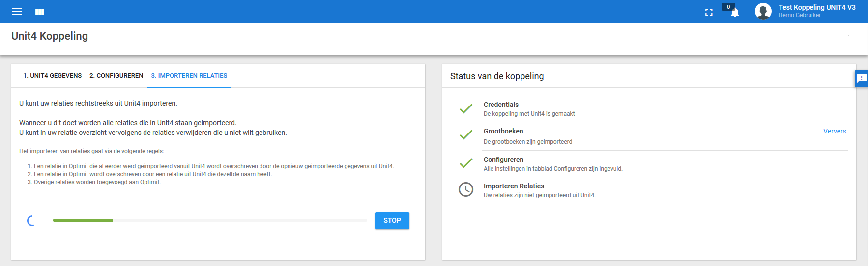This screenshot has width=868, height=266.
Task: Switch to 1. Unit4 Gegevens tab
Action: coord(53,76)
